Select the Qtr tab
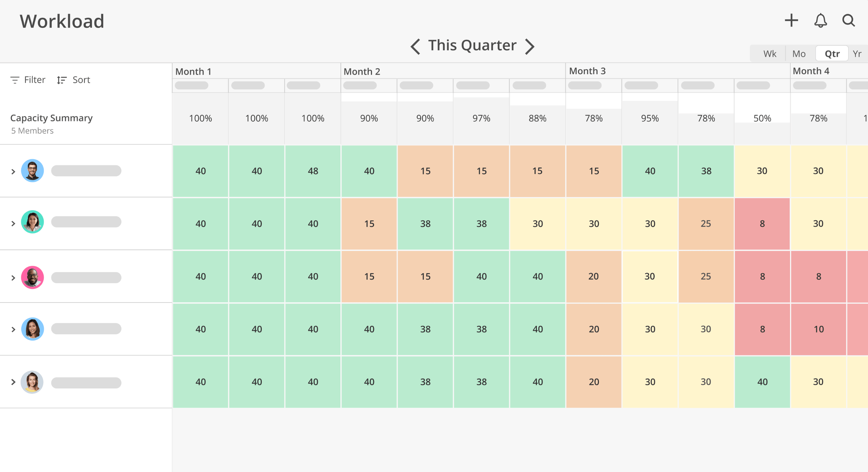Viewport: 868px width, 472px height. click(832, 53)
